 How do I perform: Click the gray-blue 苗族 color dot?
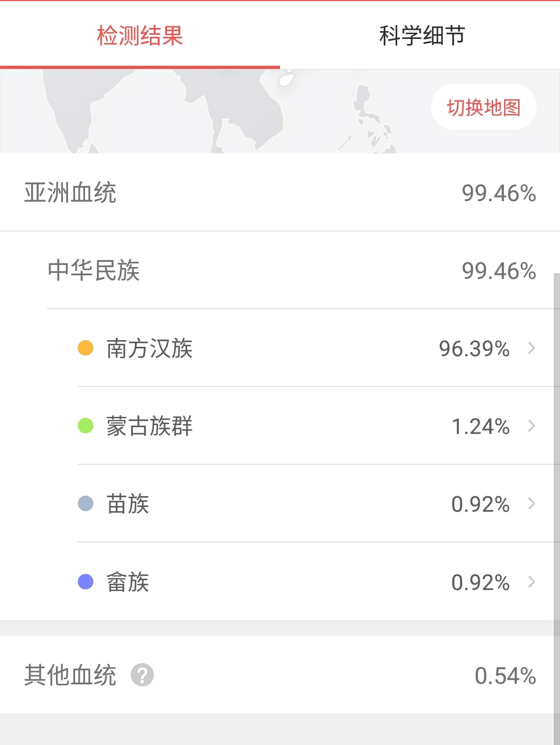86,503
